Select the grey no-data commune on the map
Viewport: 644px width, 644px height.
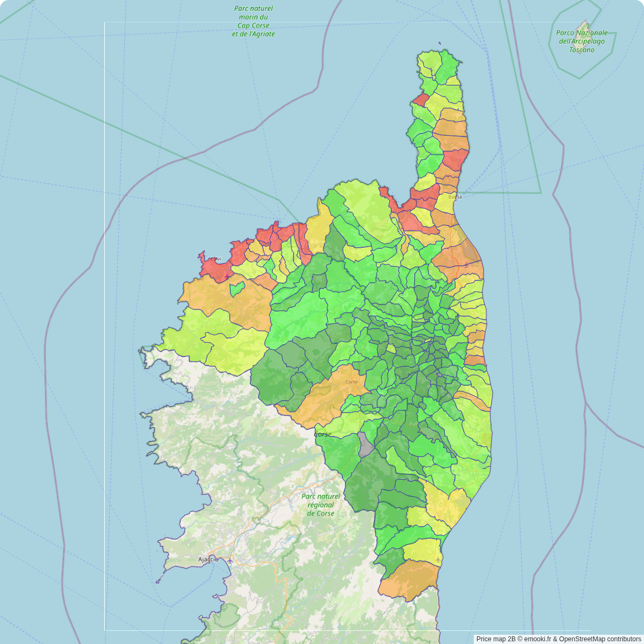pyautogui.click(x=366, y=446)
